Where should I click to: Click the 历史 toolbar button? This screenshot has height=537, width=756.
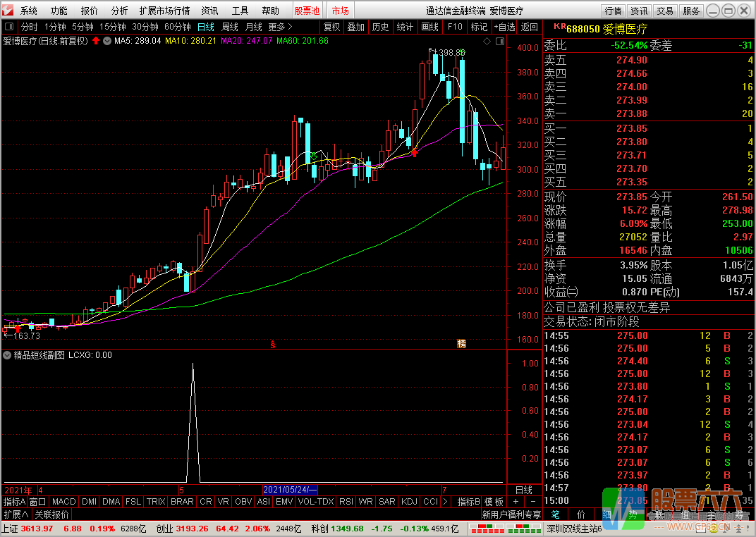tap(380, 27)
